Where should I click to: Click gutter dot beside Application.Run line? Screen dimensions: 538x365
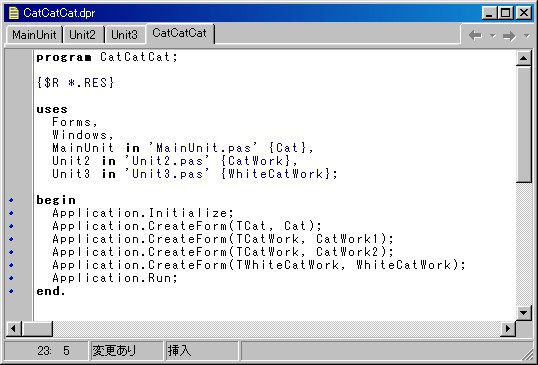coord(11,278)
